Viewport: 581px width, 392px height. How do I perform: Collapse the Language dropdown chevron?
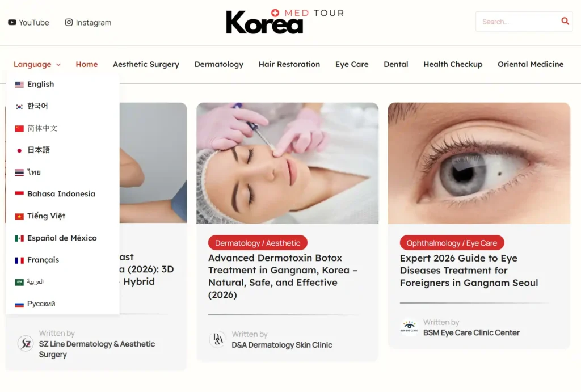pos(58,64)
